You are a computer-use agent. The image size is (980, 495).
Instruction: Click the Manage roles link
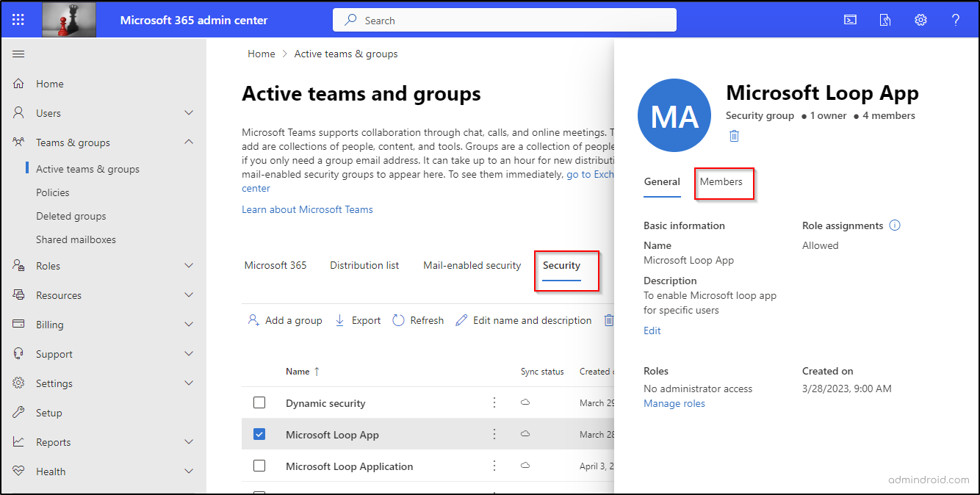tap(674, 403)
